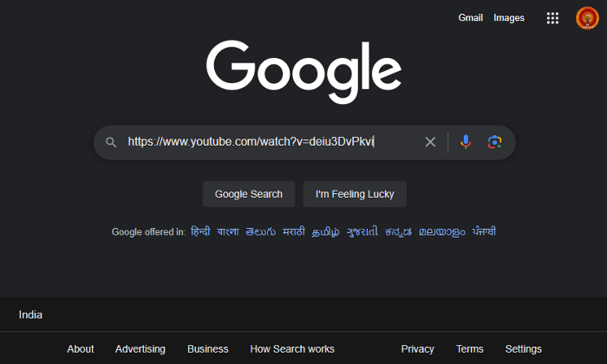Switch Google to ગુજરાતી language
Viewport: 607px width, 364px height.
[362, 231]
